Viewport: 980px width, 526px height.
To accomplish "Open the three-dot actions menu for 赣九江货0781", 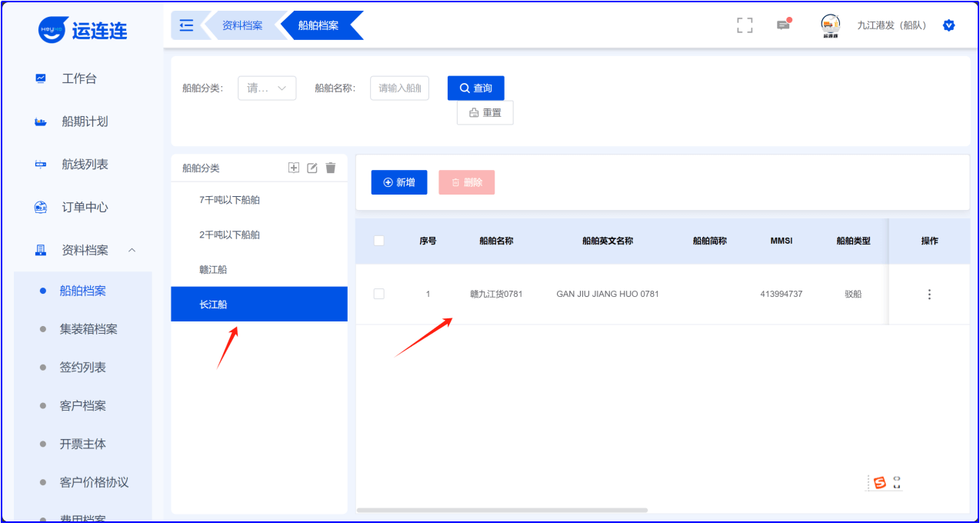I will (929, 295).
